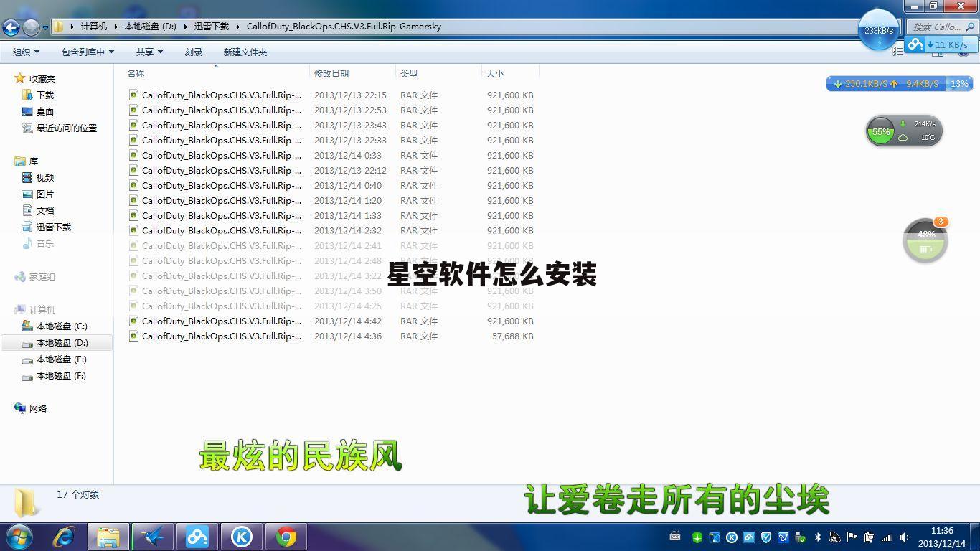Open the 包含到库中 dropdown
This screenshot has width=980, height=551.
[x=88, y=52]
